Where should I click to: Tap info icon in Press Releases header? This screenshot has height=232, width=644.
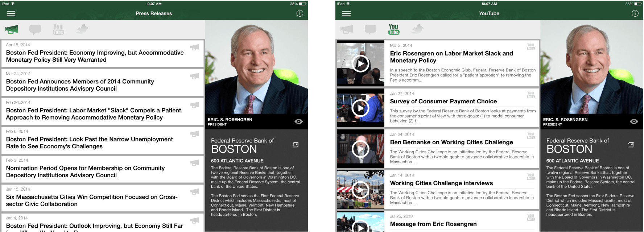(300, 13)
